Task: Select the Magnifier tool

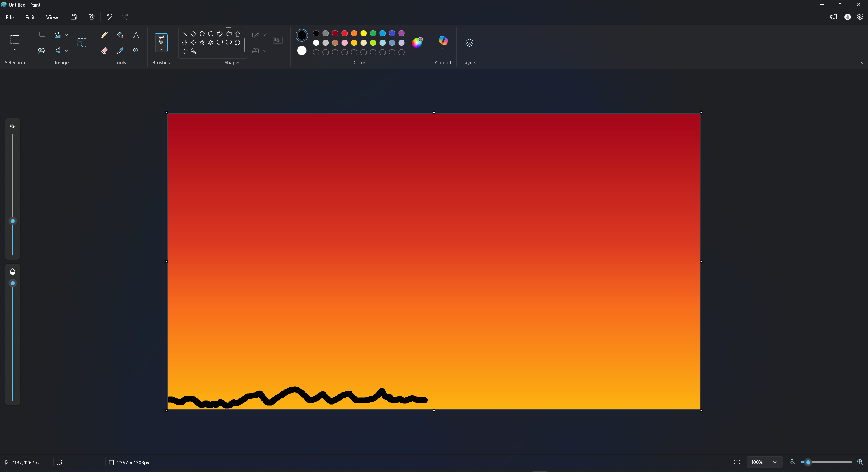Action: point(136,51)
